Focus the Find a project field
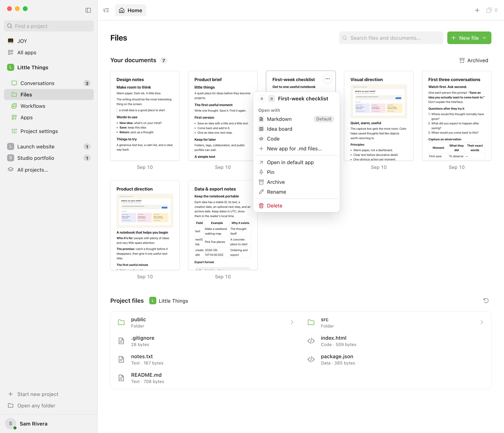The image size is (504, 433). pos(49,26)
